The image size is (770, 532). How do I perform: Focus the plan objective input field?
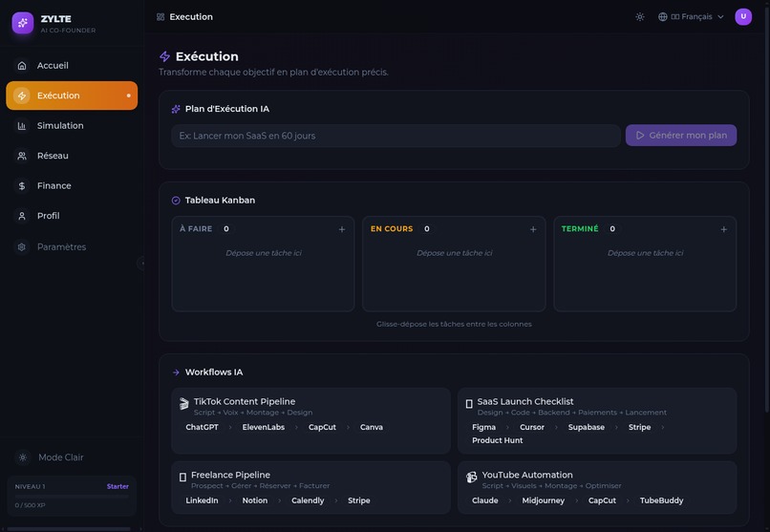click(x=396, y=136)
